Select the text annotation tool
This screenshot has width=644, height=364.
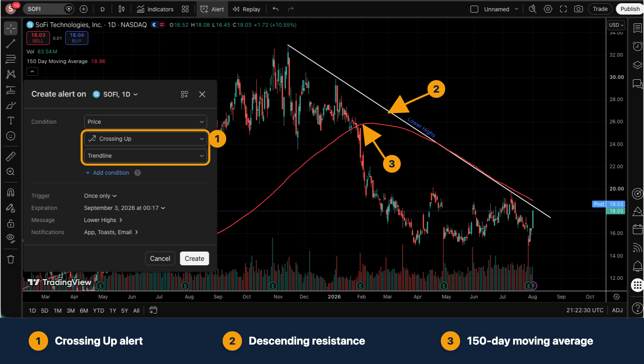(11, 121)
